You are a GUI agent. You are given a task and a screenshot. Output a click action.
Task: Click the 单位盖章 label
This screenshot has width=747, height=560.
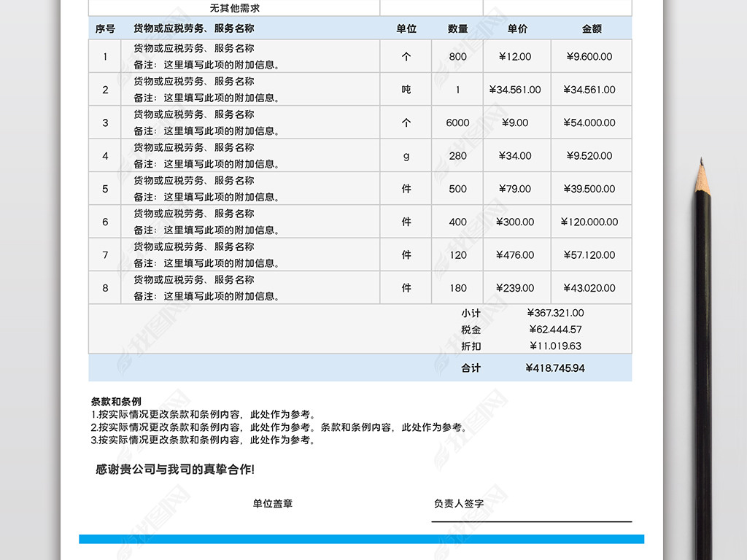click(273, 503)
